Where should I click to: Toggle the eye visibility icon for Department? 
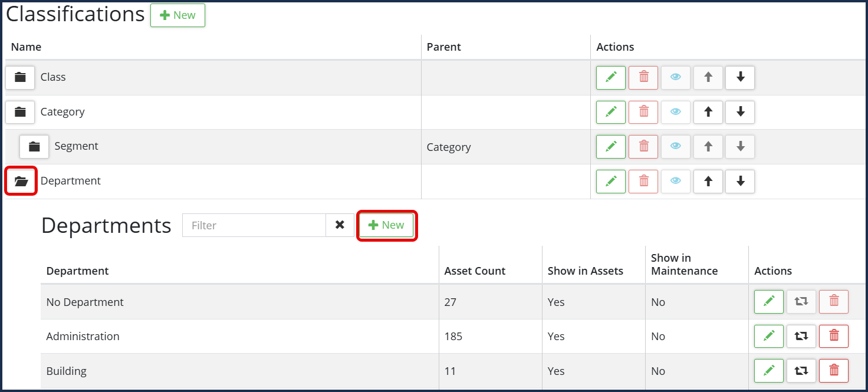[x=676, y=182]
